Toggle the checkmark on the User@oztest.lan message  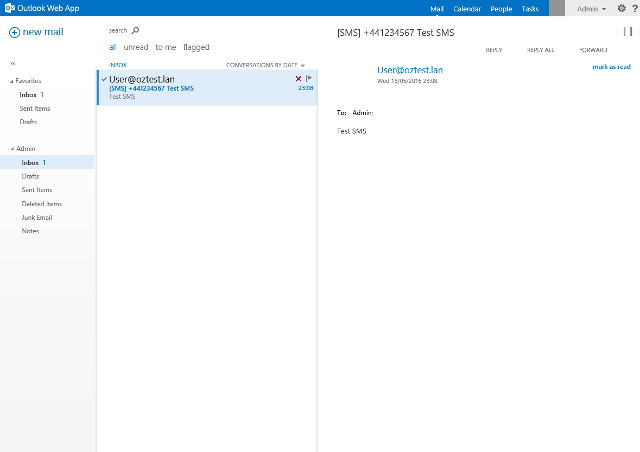104,79
